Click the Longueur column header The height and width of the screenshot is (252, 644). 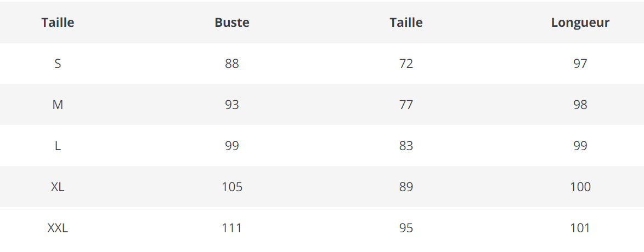pos(580,22)
